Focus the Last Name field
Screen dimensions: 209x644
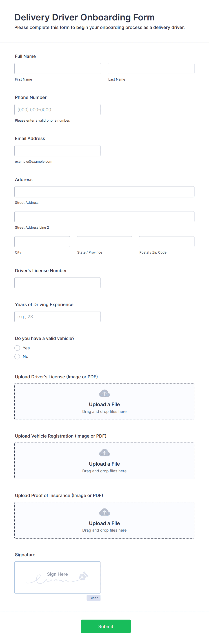[151, 68]
